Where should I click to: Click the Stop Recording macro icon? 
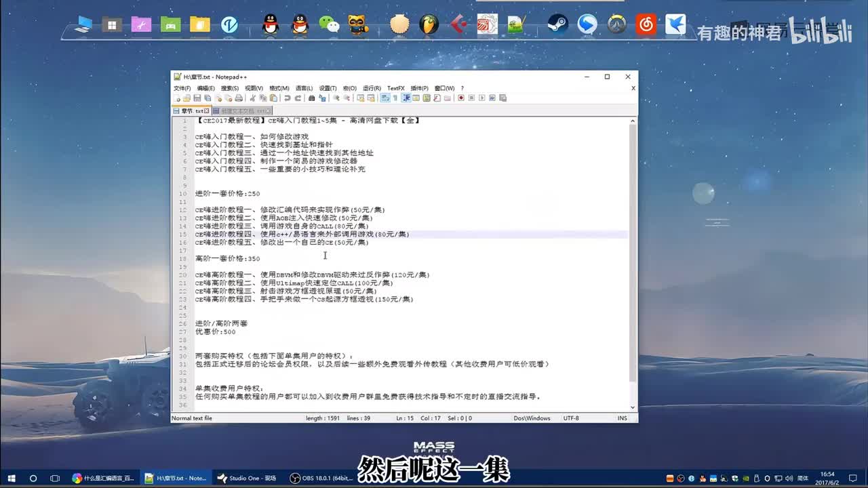pyautogui.click(x=471, y=98)
